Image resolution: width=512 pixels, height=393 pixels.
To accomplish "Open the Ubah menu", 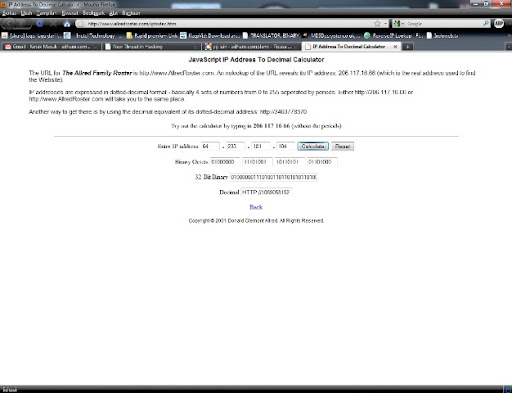I will click(26, 13).
